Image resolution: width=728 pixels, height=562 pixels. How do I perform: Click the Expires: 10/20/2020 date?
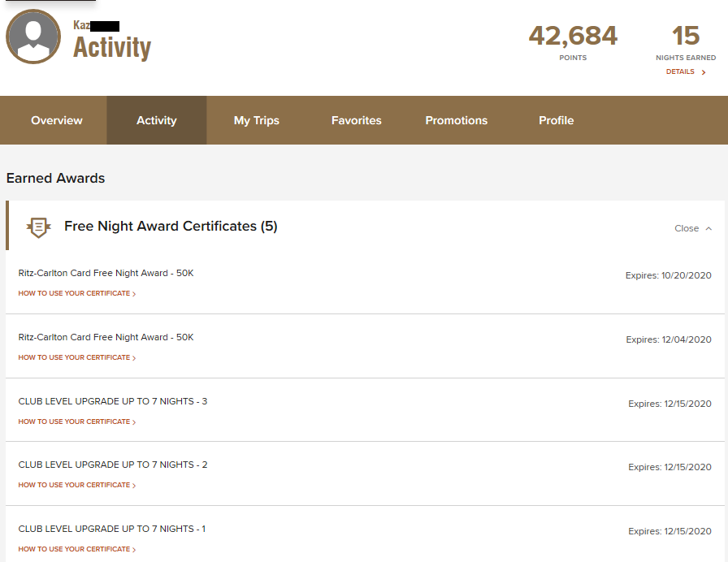668,275
